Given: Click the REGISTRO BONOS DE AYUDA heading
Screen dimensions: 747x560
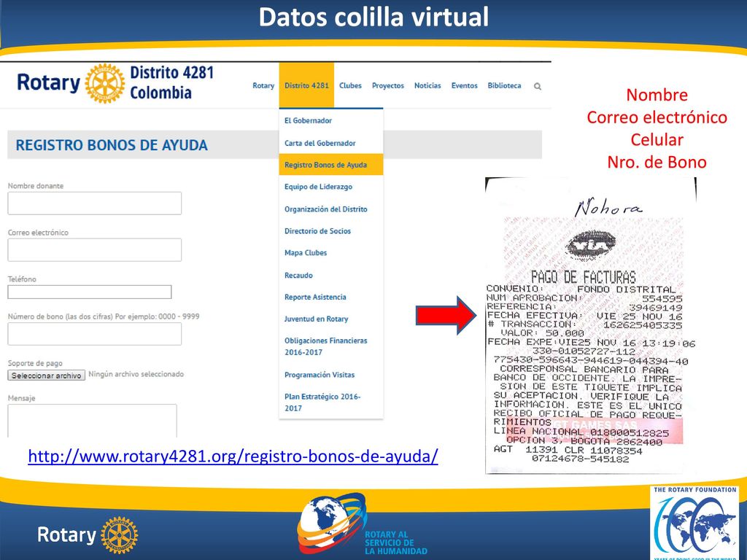Looking at the screenshot, I should pos(112,145).
